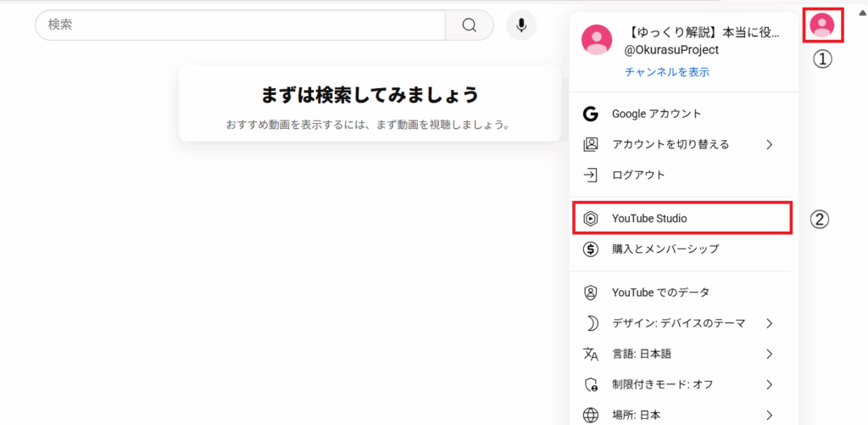This screenshot has width=868, height=425.
Task: Expand chevron beside デザイン: デバイスのテーマ
Action: (x=769, y=323)
